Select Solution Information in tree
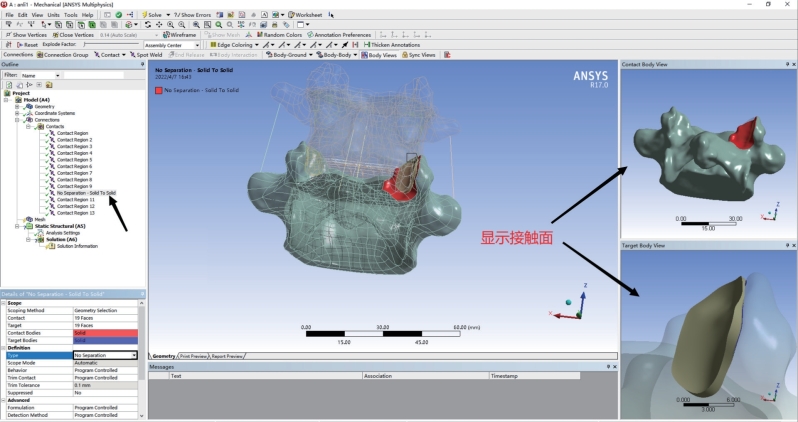 pyautogui.click(x=77, y=246)
